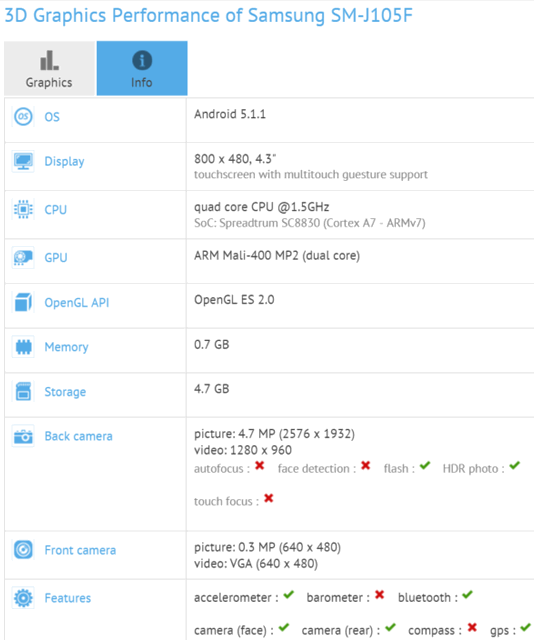Click the camera (rear) green check mark
534x640 pixels.
pyautogui.click(x=390, y=627)
